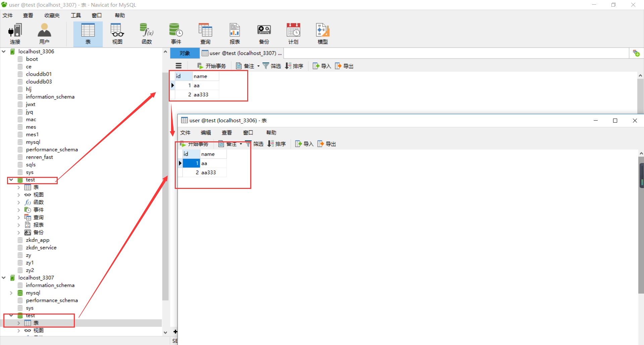Click the green add-tab icon at the right of the tab bar
The height and width of the screenshot is (345, 644).
click(636, 53)
